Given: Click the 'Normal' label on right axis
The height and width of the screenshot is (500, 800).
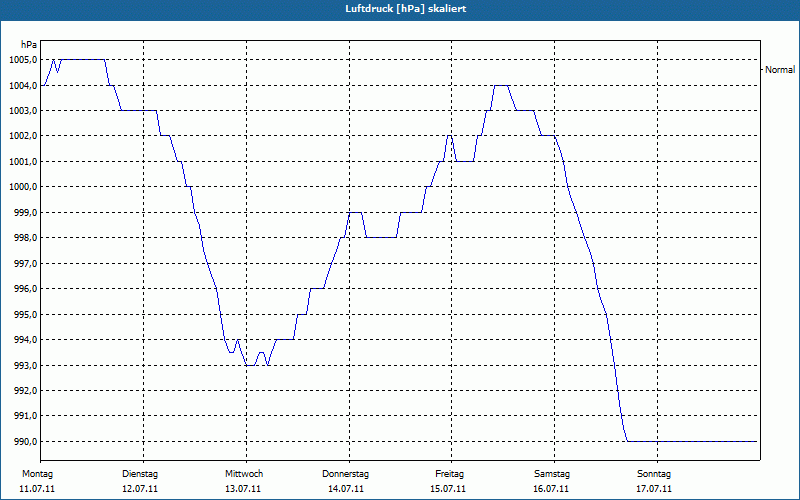Looking at the screenshot, I should pyautogui.click(x=780, y=70).
